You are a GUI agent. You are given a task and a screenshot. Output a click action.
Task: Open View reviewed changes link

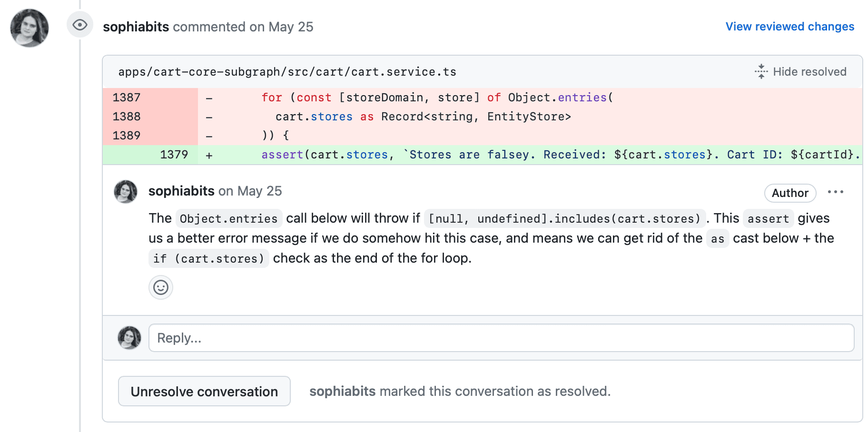point(789,27)
